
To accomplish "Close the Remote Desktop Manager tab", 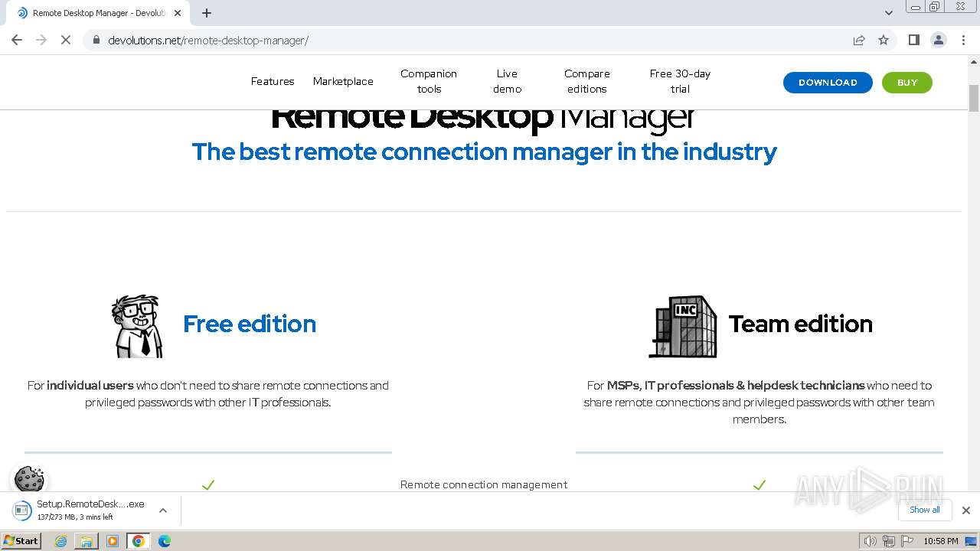I will click(x=178, y=13).
